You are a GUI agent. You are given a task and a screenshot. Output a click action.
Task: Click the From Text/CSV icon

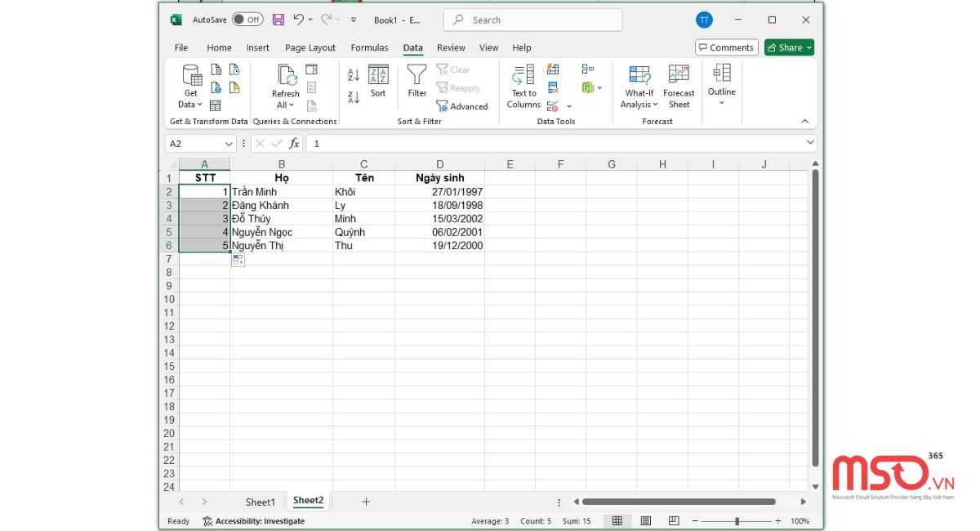point(216,70)
